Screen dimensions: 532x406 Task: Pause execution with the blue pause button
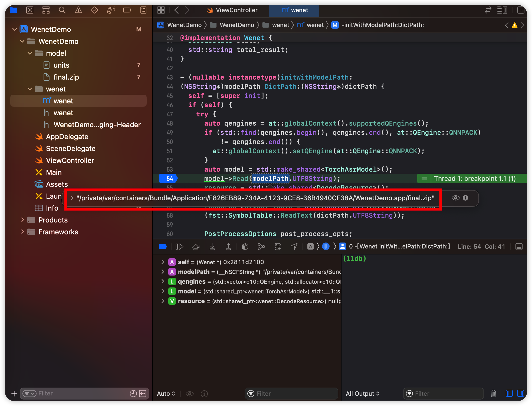point(326,246)
